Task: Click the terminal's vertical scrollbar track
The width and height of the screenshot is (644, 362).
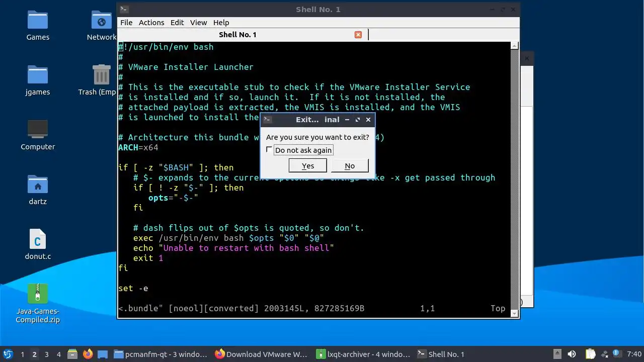Action: point(514,179)
